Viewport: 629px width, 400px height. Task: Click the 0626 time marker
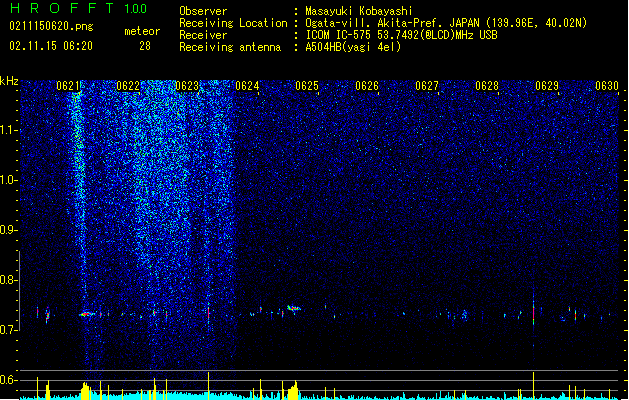[367, 86]
